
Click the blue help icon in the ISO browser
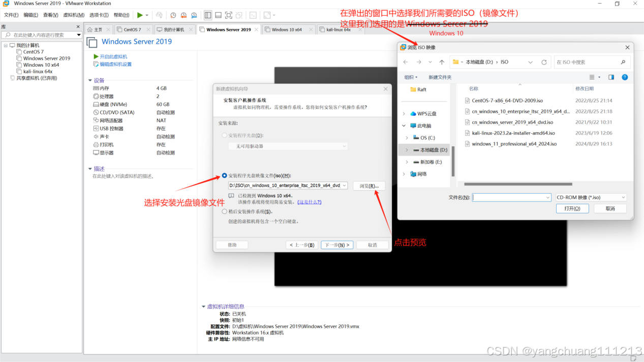[x=625, y=77]
